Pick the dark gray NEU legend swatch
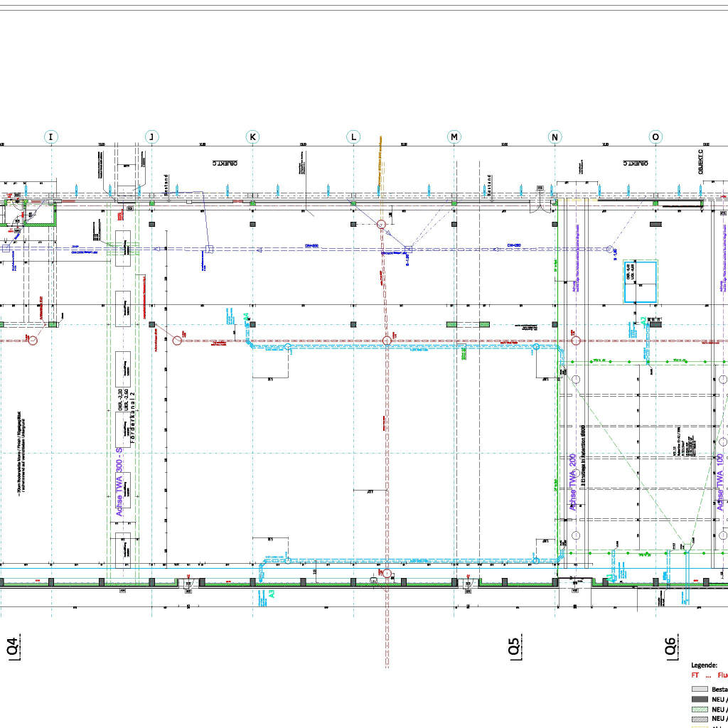 pyautogui.click(x=700, y=700)
